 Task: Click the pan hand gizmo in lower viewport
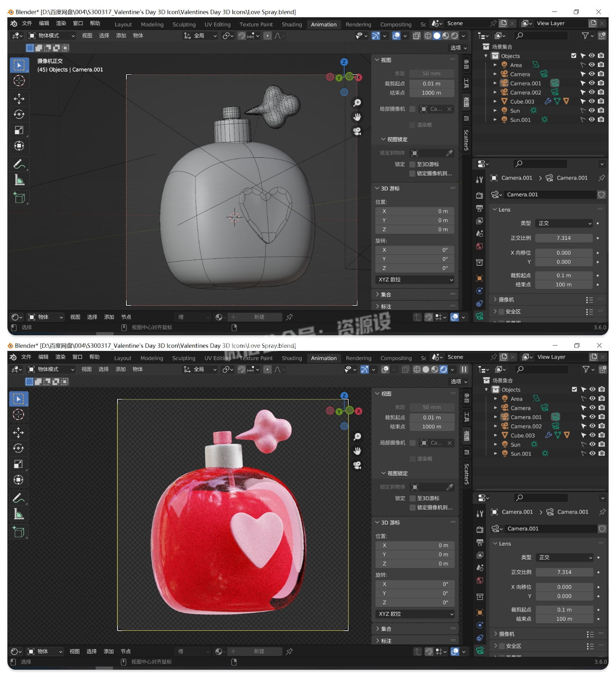tap(357, 451)
